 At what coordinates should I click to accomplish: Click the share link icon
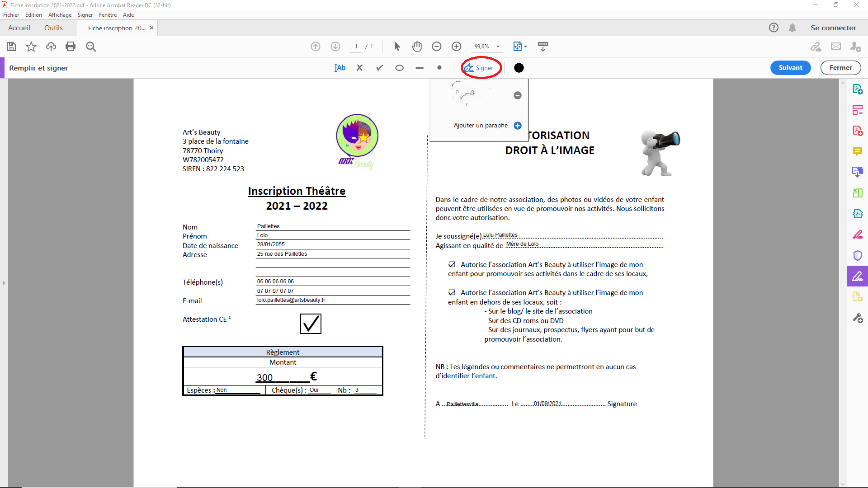coord(816,47)
